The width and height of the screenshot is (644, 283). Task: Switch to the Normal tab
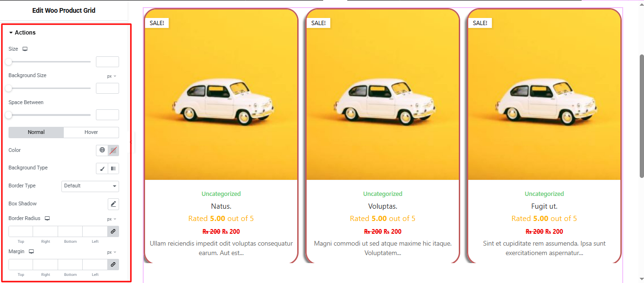(x=36, y=133)
